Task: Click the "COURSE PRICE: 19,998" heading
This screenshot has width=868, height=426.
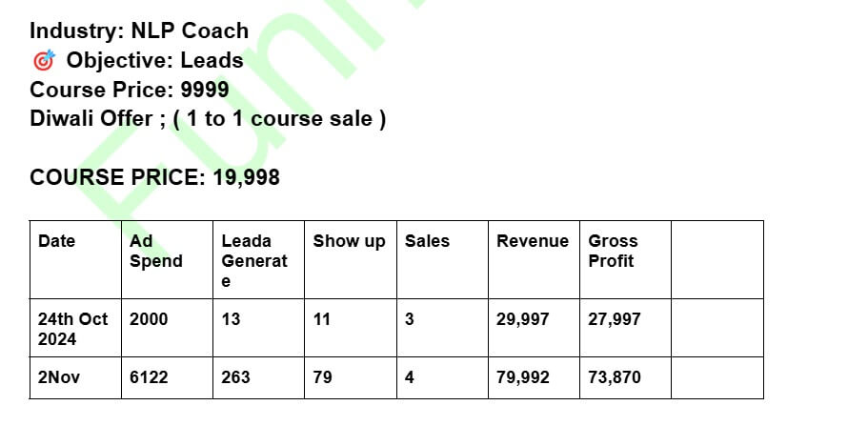Action: coord(154,177)
